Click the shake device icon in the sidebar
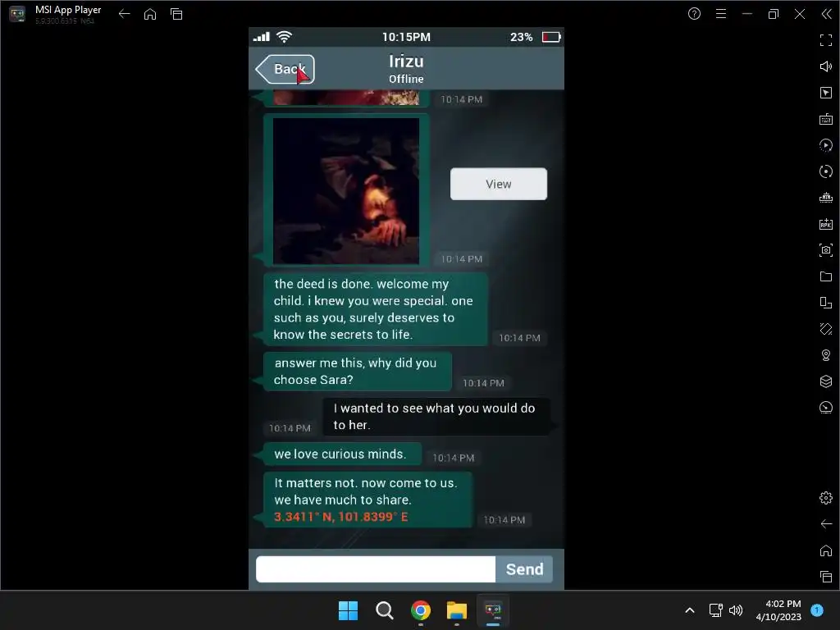The image size is (840, 630). coord(826,329)
